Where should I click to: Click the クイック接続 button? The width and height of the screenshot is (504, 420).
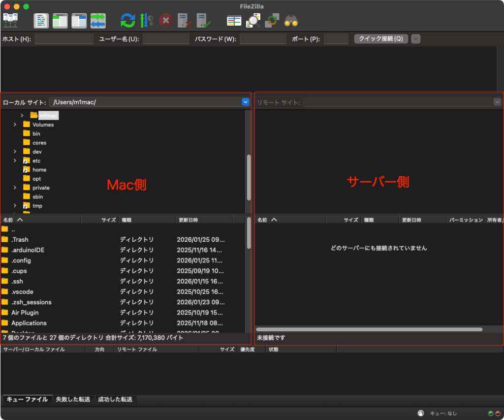click(381, 39)
